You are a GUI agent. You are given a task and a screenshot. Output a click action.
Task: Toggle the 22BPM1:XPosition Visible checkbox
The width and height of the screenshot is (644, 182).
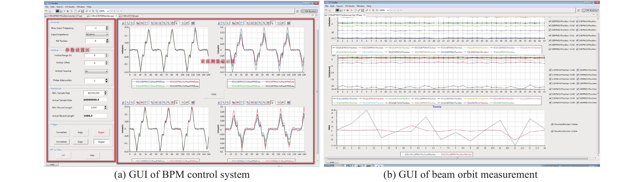pyautogui.click(x=550, y=36)
